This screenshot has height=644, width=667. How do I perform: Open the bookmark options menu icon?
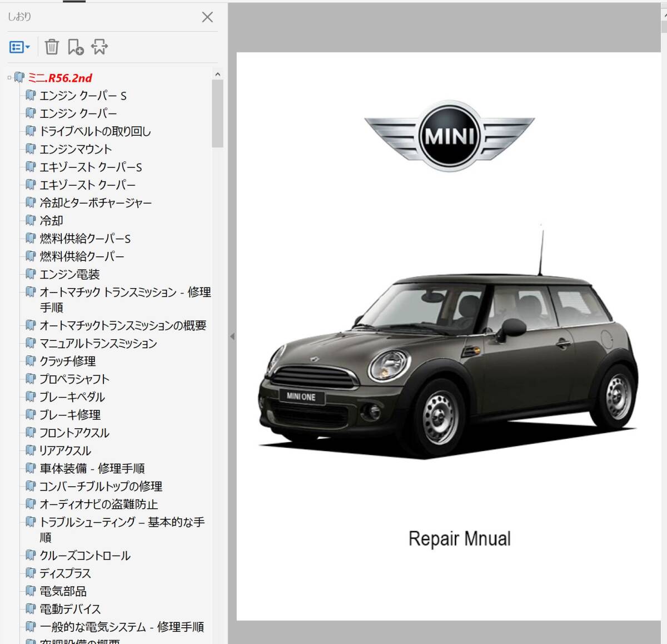point(17,47)
